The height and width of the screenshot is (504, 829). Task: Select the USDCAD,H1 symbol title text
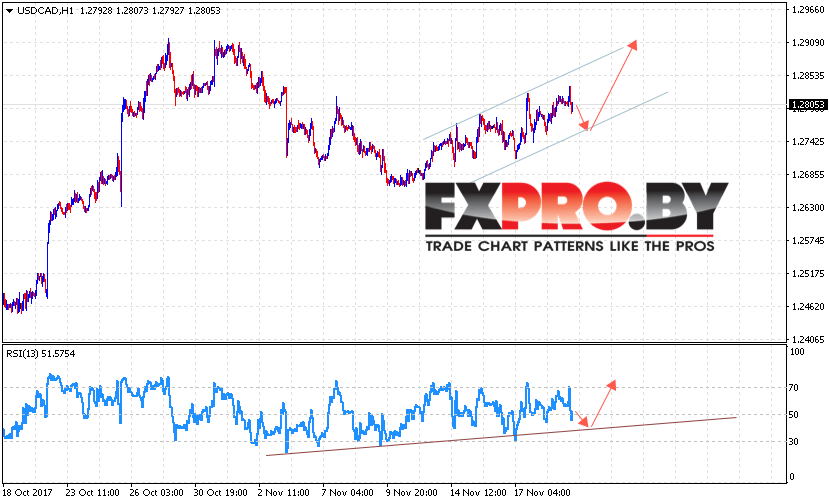[x=45, y=11]
